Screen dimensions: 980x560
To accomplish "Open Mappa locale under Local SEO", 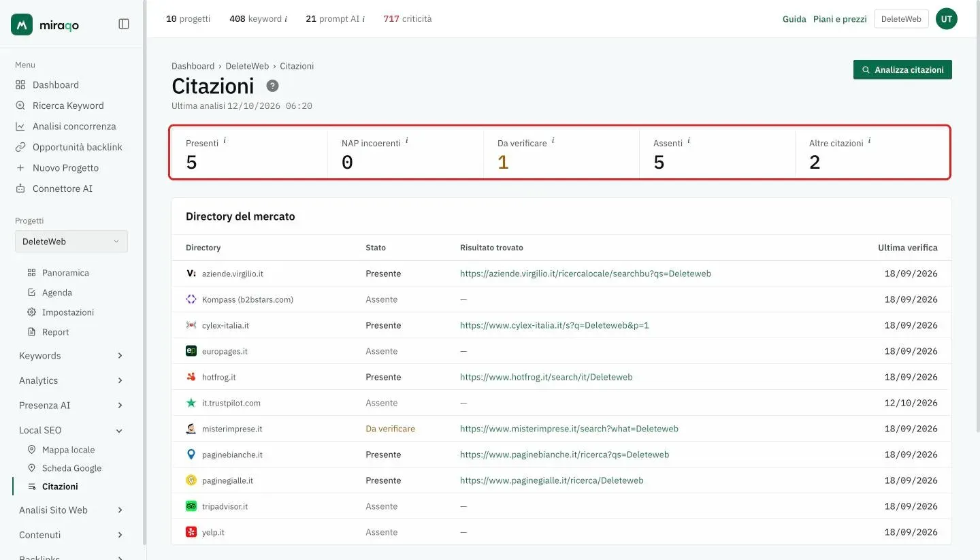I will pos(68,450).
